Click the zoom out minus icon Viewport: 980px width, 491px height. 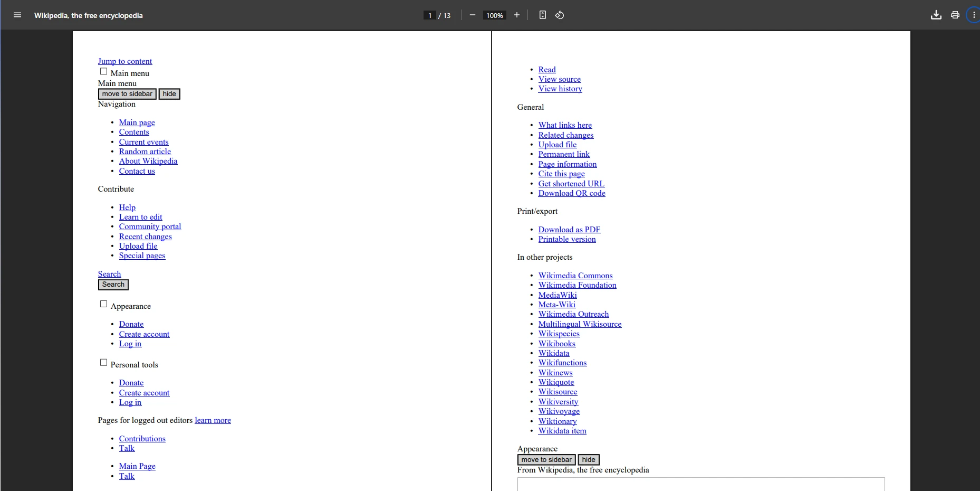(473, 15)
